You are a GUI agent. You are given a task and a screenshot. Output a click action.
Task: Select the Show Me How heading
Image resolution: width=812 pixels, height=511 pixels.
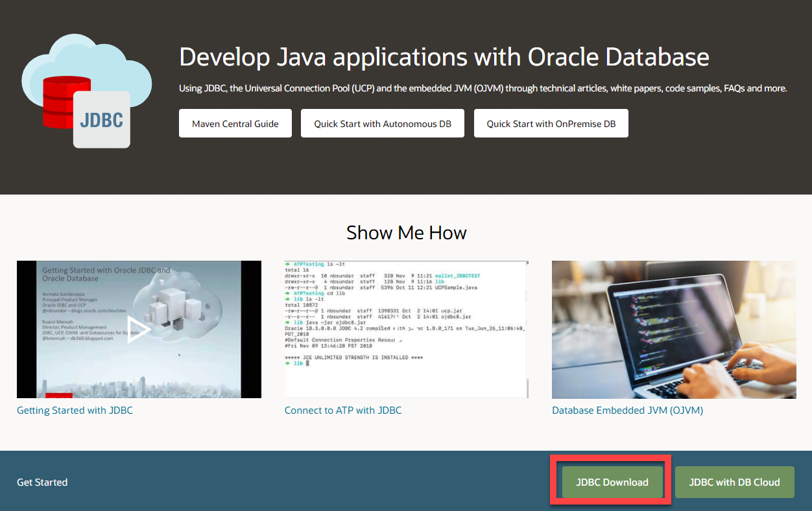coord(407,233)
